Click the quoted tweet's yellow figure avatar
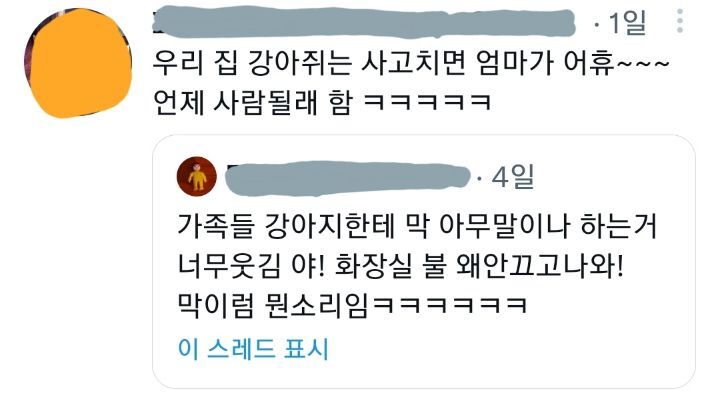This screenshot has width=720, height=409. 197,177
